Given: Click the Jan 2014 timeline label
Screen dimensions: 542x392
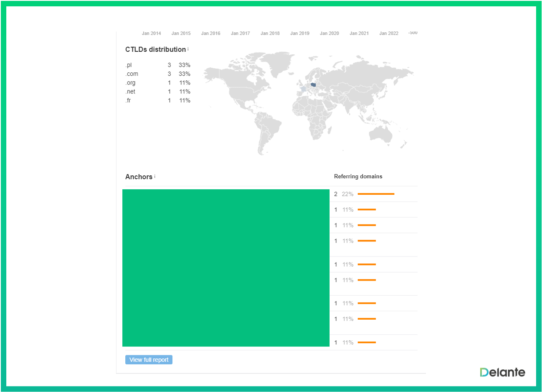Looking at the screenshot, I should 151,33.
